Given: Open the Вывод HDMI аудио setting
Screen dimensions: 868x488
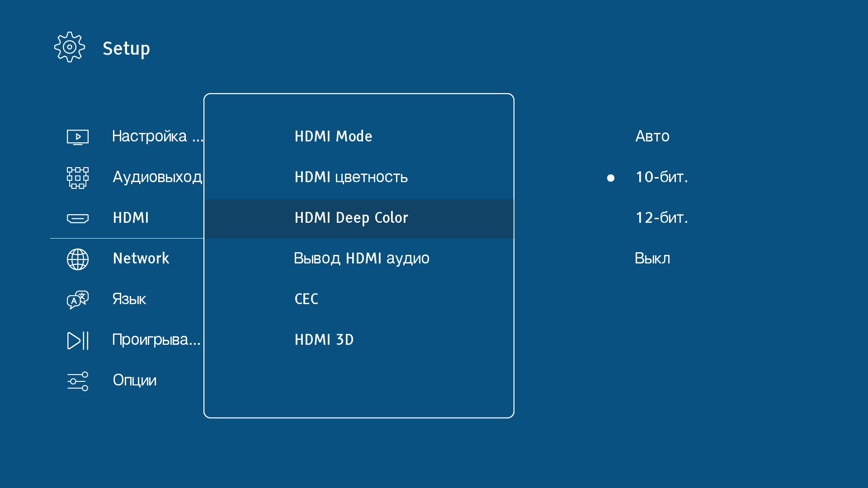Looking at the screenshot, I should click(x=361, y=258).
